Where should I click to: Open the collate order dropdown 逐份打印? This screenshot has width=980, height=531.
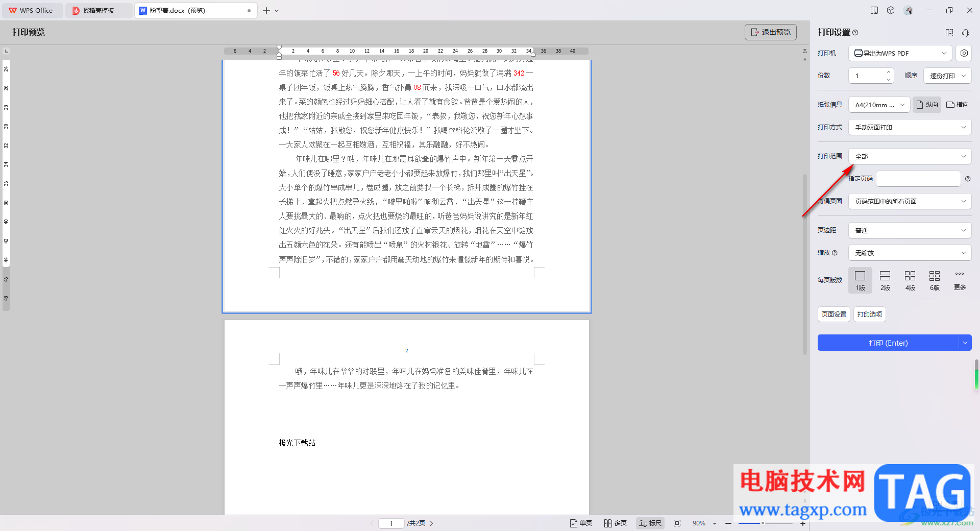click(x=947, y=76)
